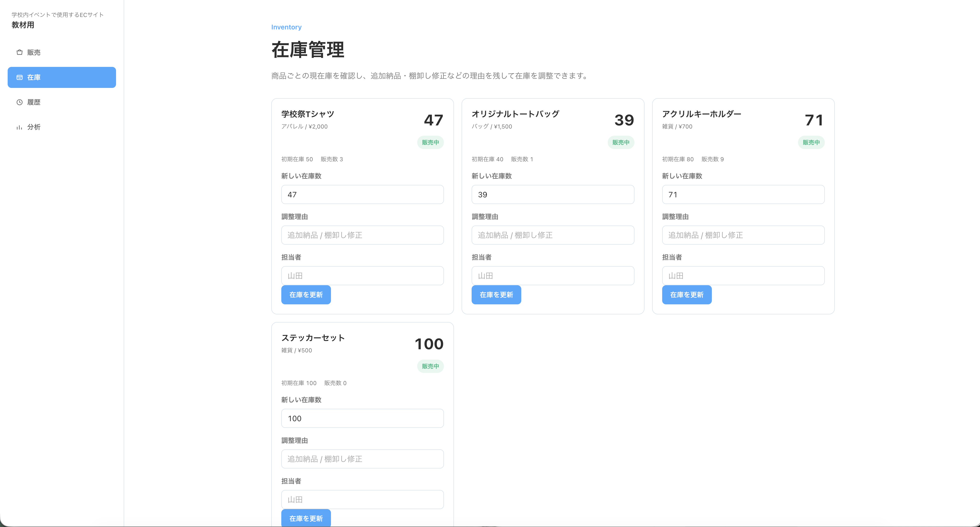
Task: Click 担当者 field in the トートバッグ card
Action: (553, 275)
